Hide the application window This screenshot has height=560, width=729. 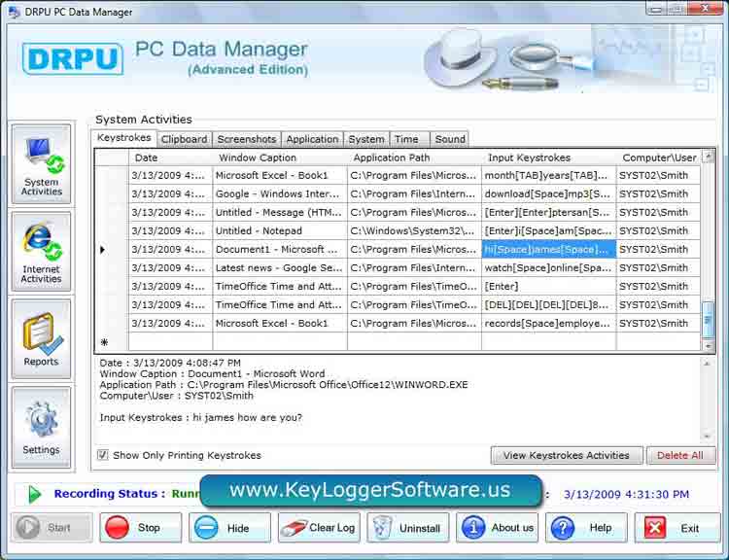[229, 528]
